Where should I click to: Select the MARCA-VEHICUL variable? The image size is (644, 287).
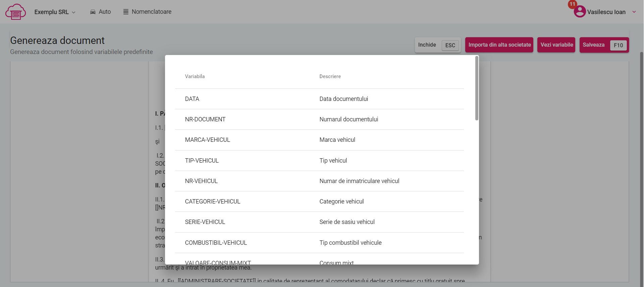[x=208, y=140]
